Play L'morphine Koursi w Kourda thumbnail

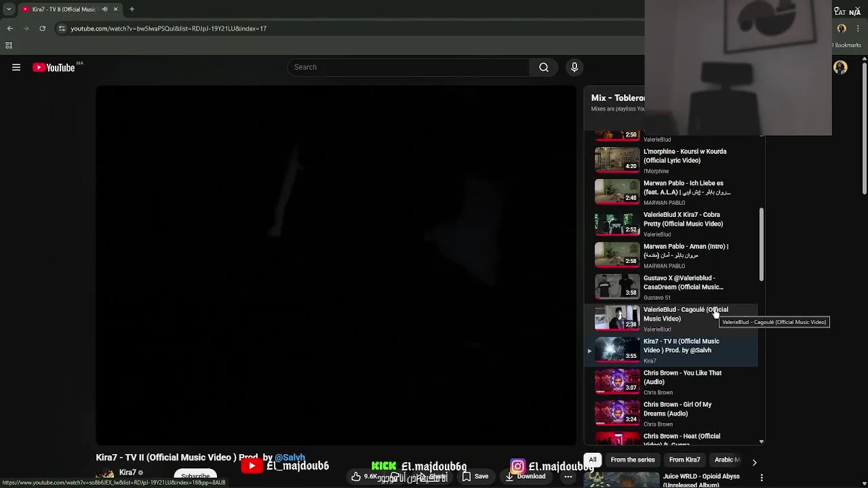click(x=617, y=160)
